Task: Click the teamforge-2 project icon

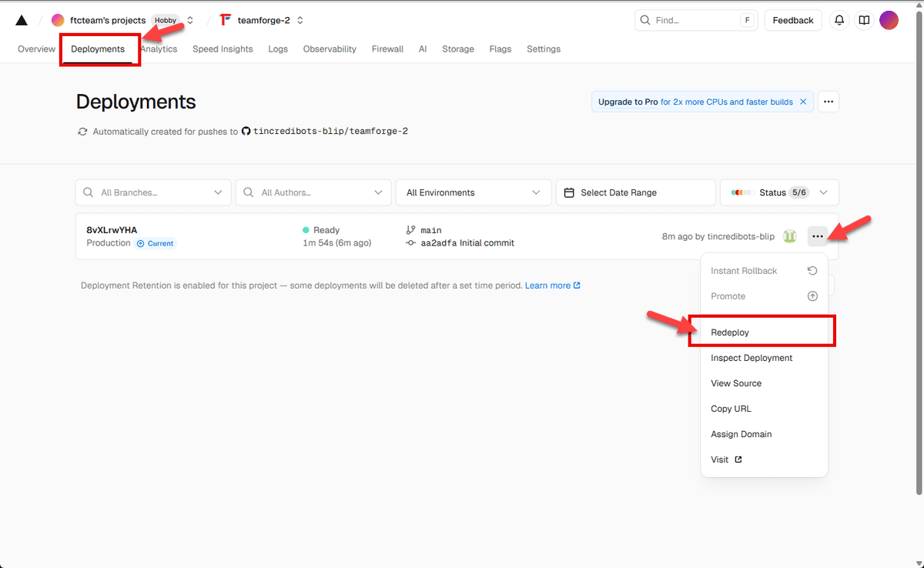Action: pos(224,20)
